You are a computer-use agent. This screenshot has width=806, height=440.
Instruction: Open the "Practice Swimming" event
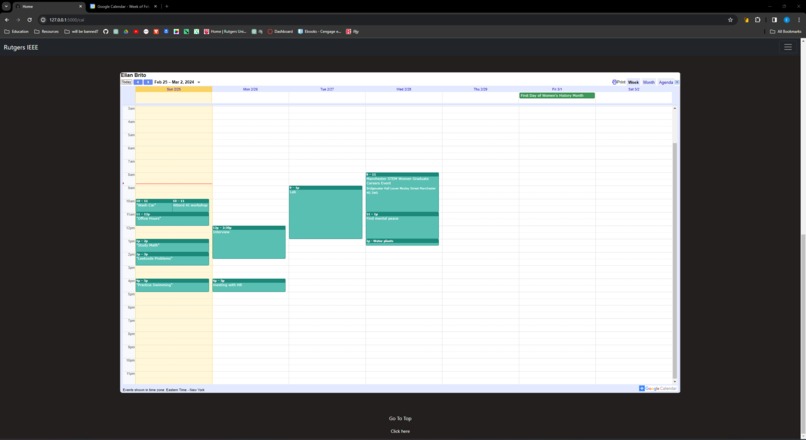pyautogui.click(x=172, y=285)
